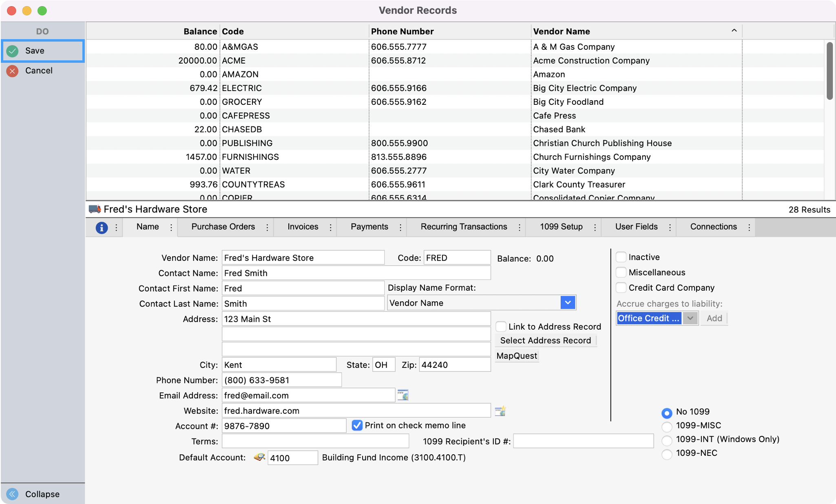The height and width of the screenshot is (504, 836).
Task: Click the MapQuest button
Action: 517,356
